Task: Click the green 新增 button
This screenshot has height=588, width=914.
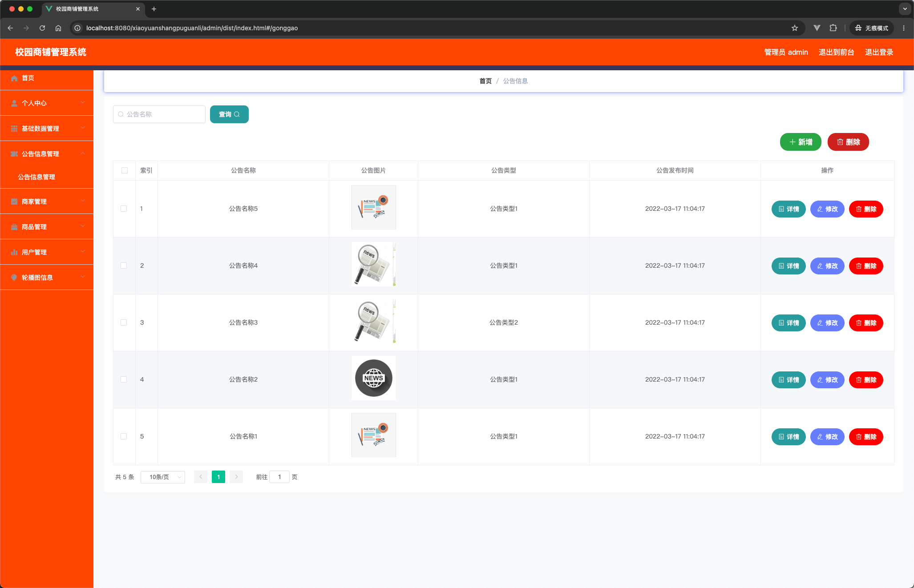Action: point(801,142)
